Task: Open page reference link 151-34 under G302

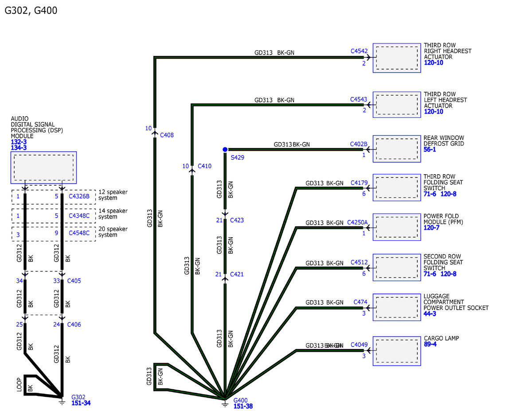Action: point(81,403)
